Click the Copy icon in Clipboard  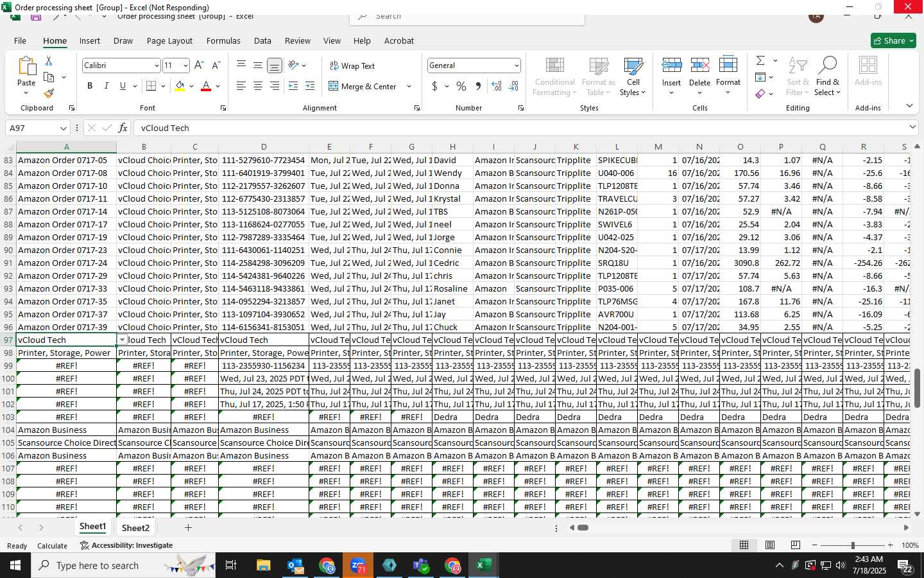pos(49,78)
